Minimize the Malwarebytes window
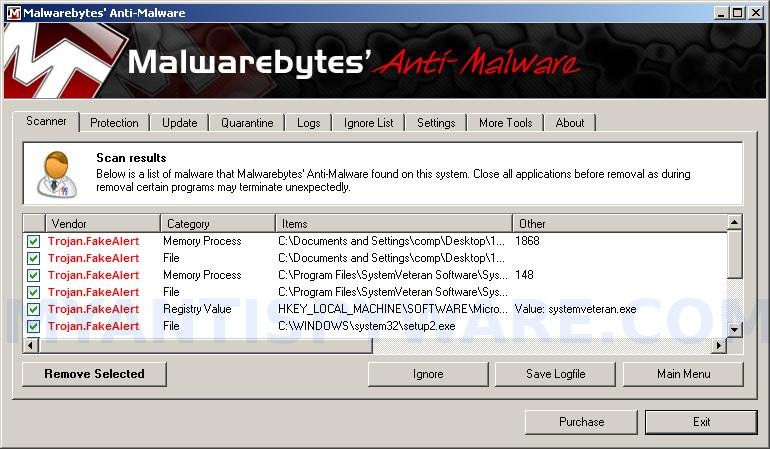The height and width of the screenshot is (449, 770). tap(721, 13)
